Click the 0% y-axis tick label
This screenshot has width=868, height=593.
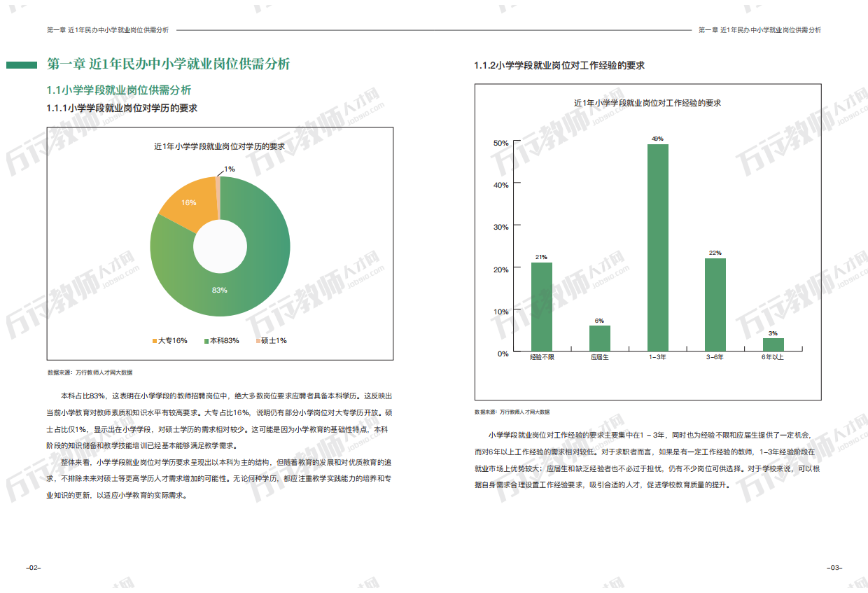(x=503, y=354)
